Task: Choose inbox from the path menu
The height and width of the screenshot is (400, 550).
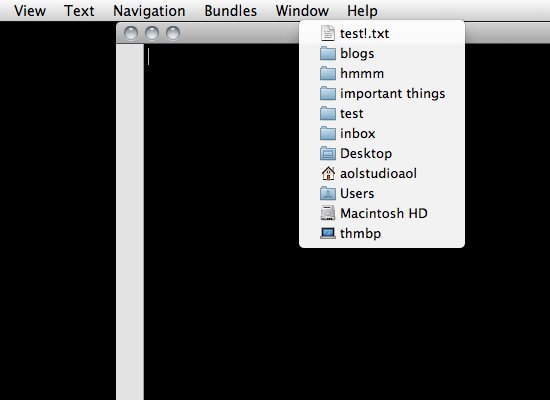Action: coord(382,133)
